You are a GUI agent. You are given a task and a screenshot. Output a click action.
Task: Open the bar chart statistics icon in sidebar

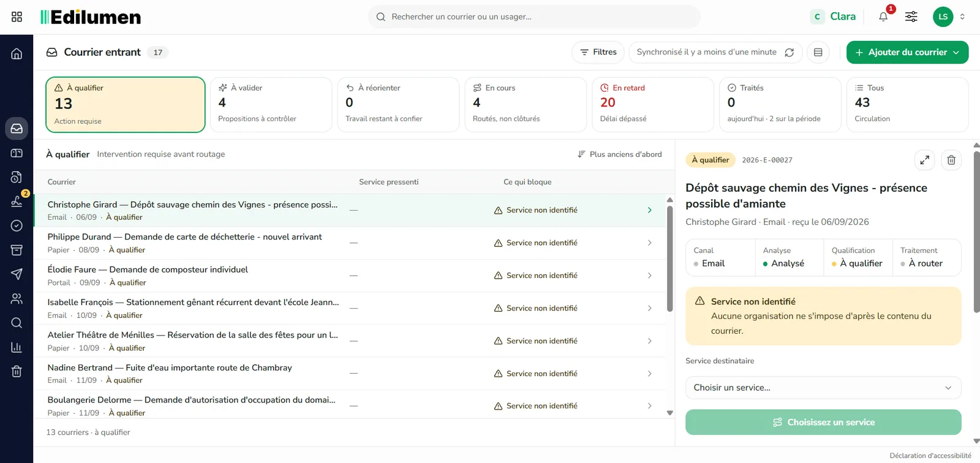(x=17, y=347)
